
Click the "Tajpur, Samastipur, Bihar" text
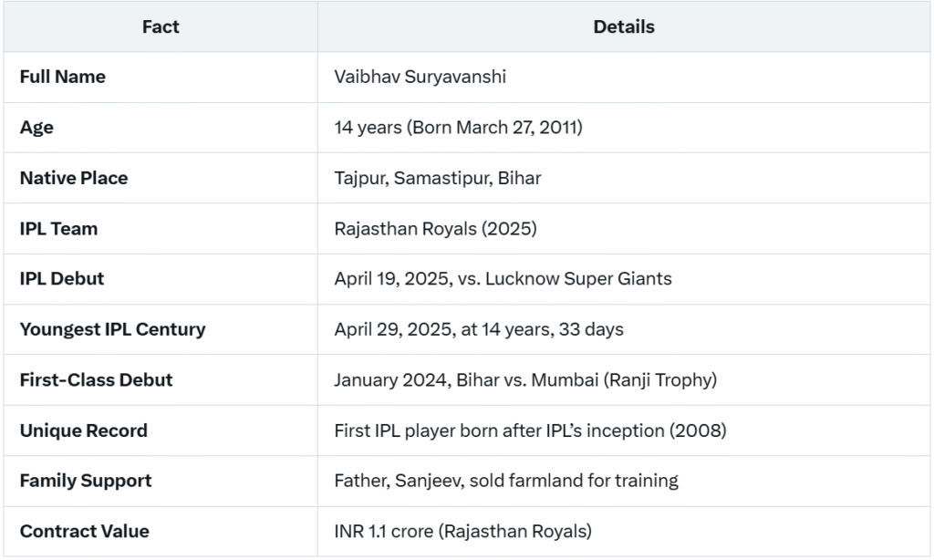click(x=438, y=178)
